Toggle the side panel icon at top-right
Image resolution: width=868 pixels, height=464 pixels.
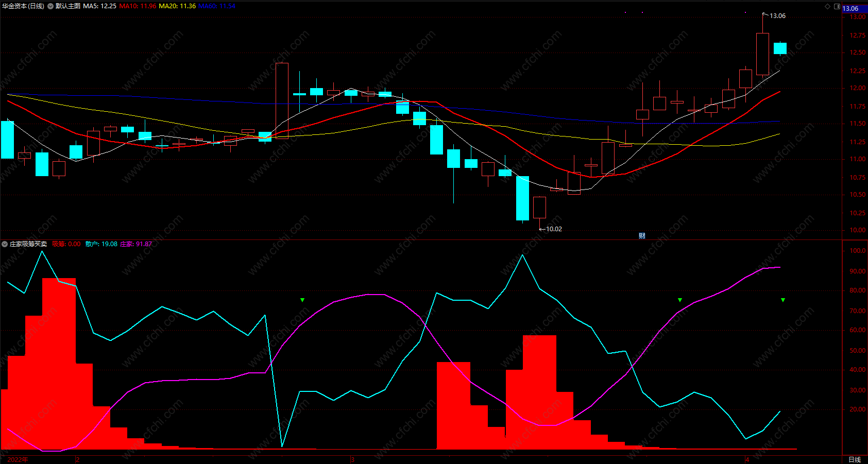point(837,6)
